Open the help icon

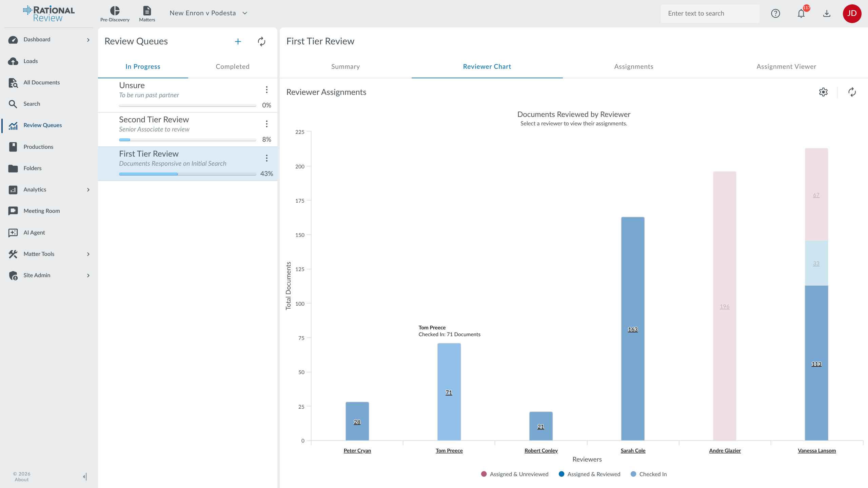[775, 14]
